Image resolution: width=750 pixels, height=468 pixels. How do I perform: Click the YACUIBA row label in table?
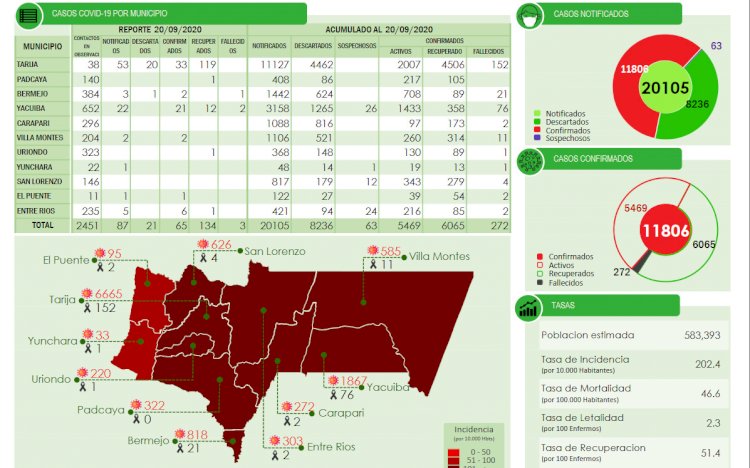[31, 108]
